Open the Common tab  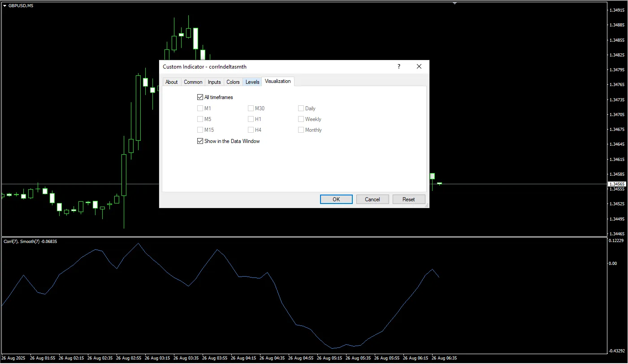click(193, 82)
